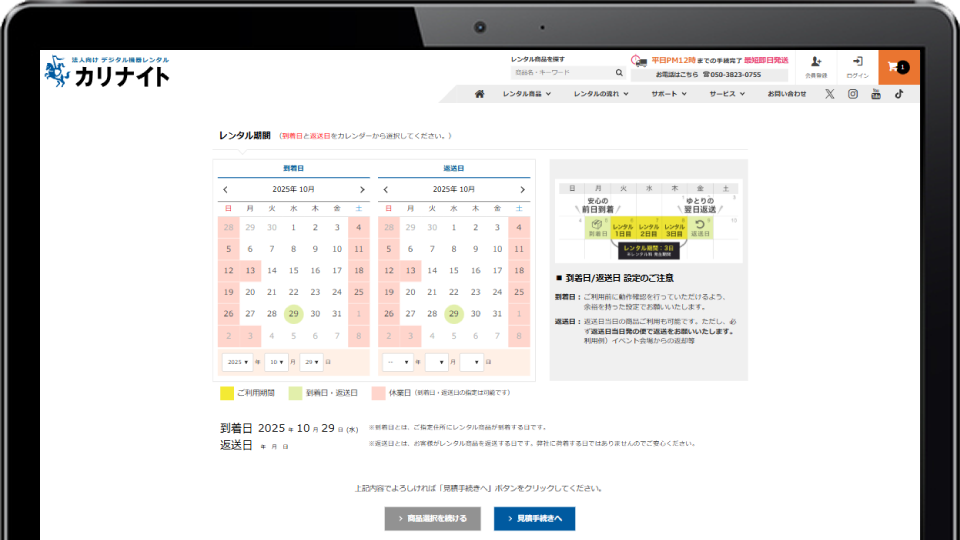Expand the レンタル商品 menu
Image resolution: width=960 pixels, height=540 pixels.
(528, 94)
